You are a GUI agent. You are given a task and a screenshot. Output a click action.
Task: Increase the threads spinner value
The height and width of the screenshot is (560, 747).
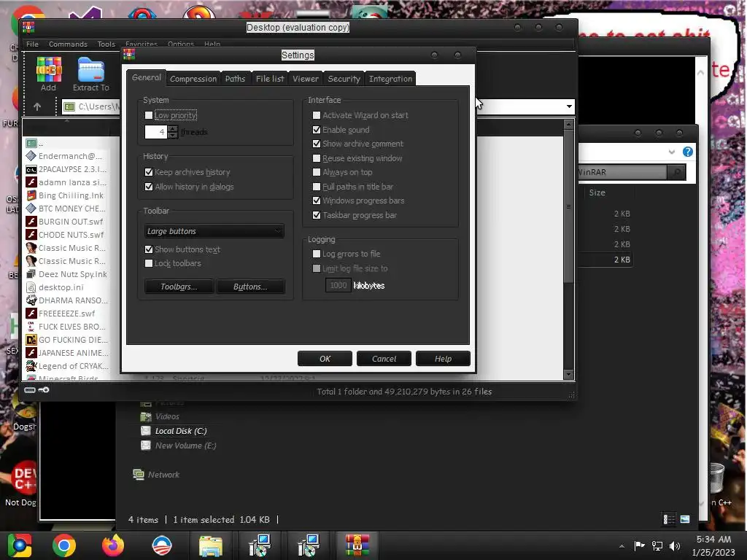coord(173,128)
